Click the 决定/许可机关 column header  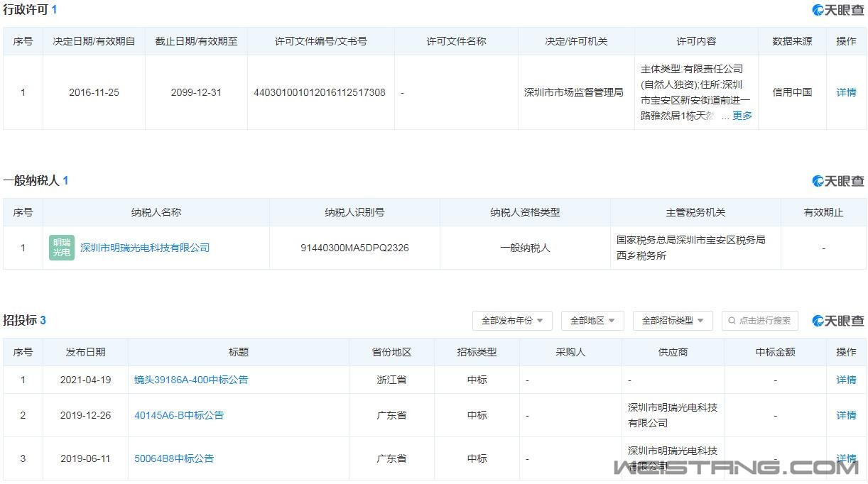(x=576, y=41)
